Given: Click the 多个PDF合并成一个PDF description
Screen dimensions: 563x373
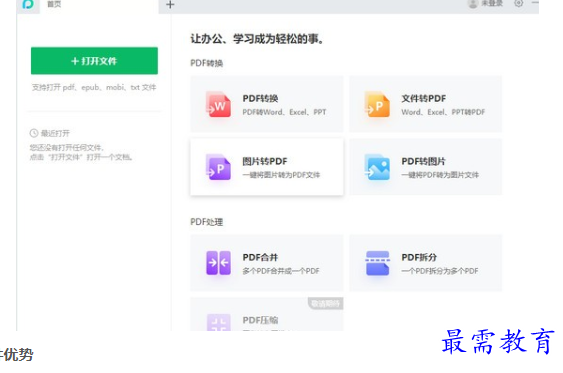Looking at the screenshot, I should 281,271.
